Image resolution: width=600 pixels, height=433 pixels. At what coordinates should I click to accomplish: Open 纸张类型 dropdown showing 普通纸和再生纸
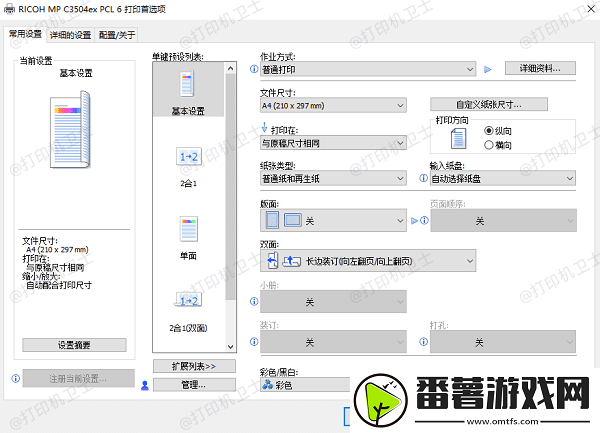pyautogui.click(x=333, y=178)
